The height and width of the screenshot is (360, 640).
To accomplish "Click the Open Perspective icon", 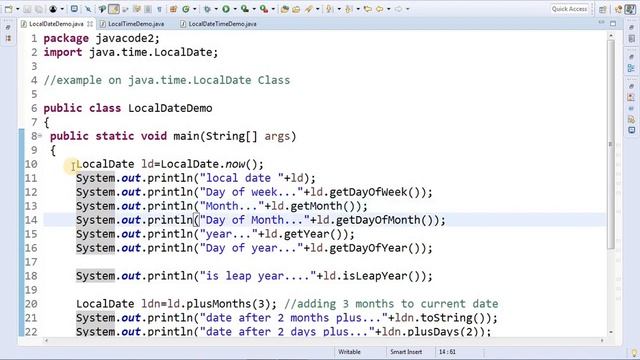I will pos(602,9).
